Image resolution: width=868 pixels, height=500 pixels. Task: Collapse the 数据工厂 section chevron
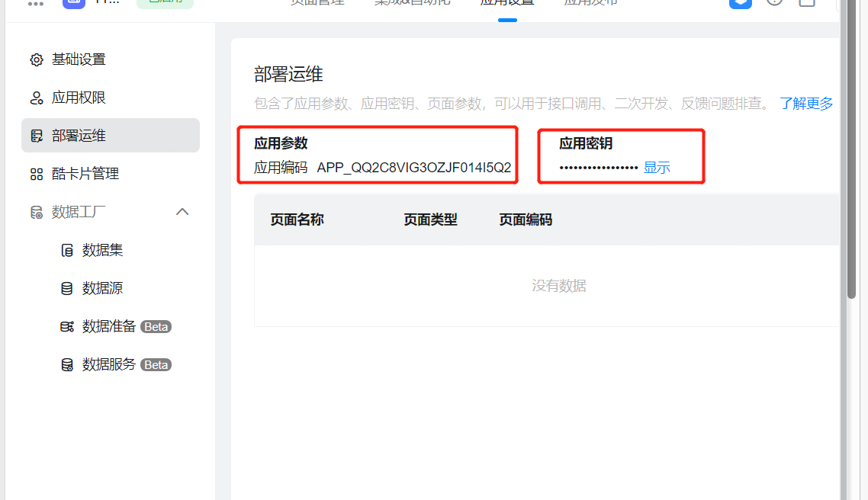click(x=182, y=212)
